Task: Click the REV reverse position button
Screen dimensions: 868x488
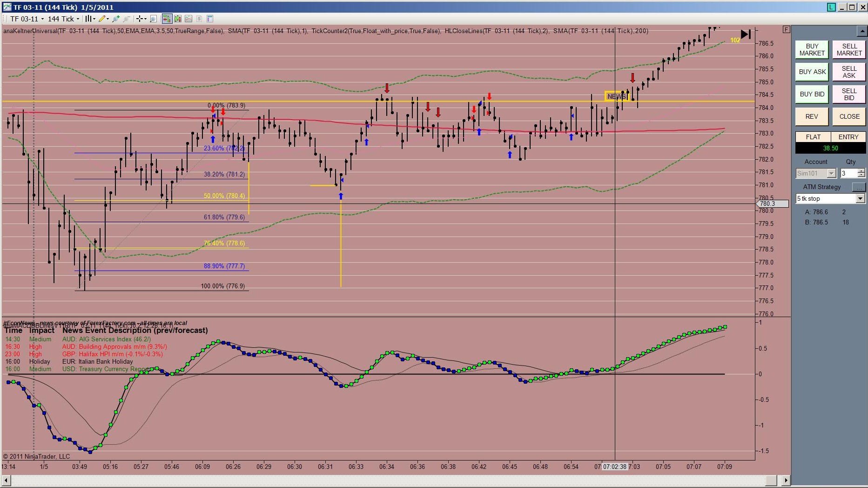Action: pyautogui.click(x=812, y=116)
